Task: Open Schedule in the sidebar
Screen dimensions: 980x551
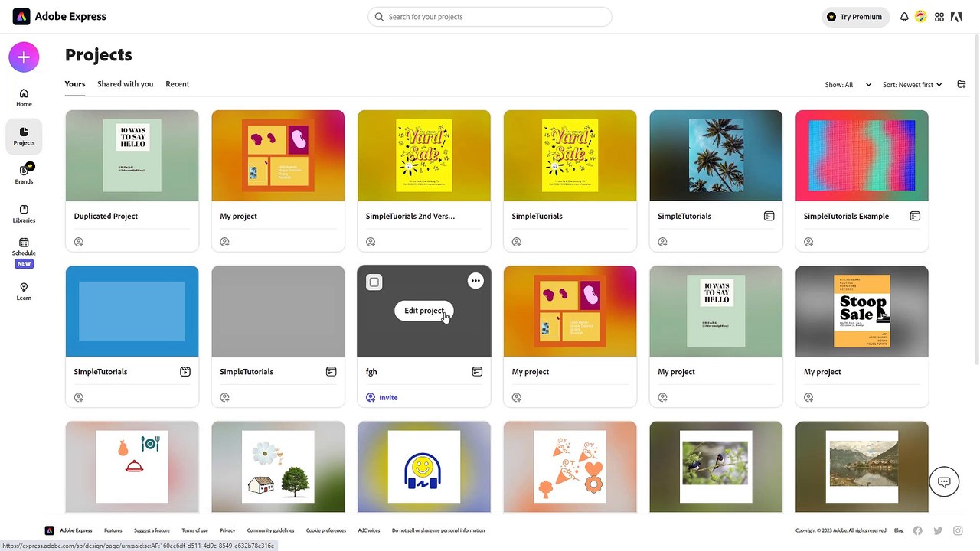Action: 24,253
